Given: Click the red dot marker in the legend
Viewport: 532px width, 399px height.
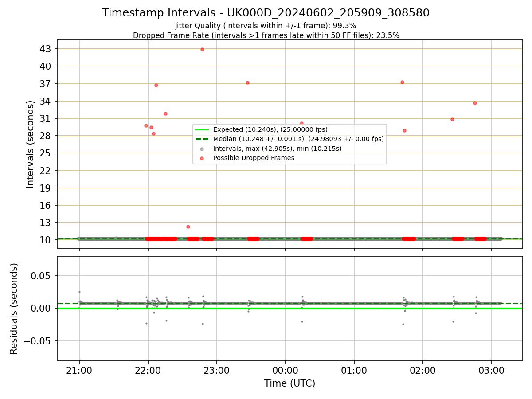Looking at the screenshot, I should pos(202,158).
